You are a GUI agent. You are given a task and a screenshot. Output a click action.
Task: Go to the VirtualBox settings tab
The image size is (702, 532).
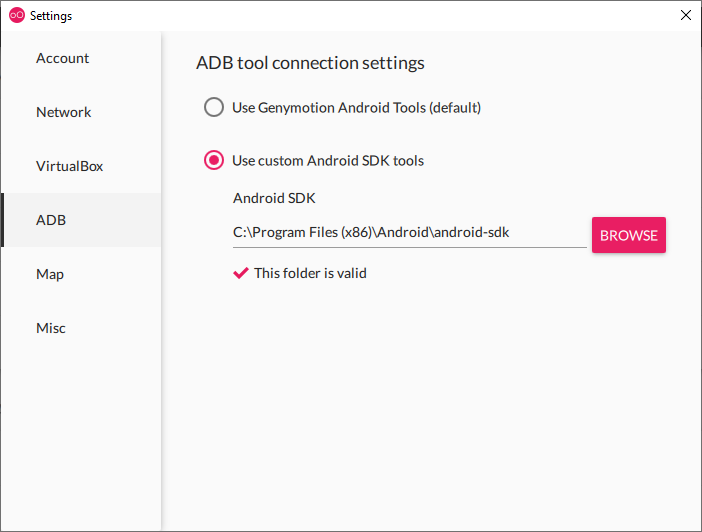(70, 166)
